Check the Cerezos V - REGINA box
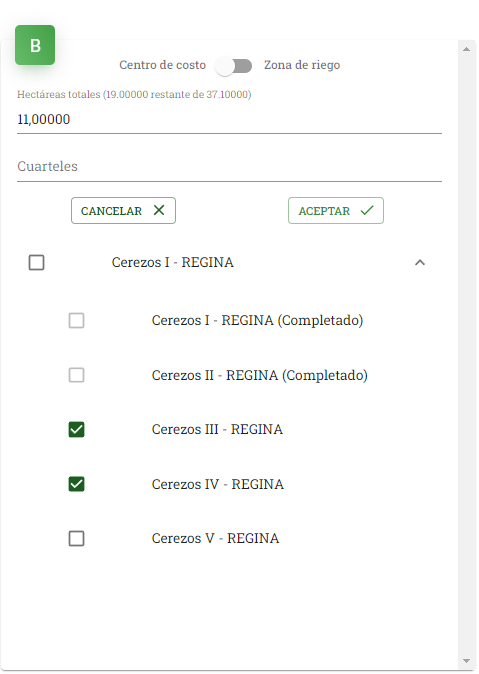Screen dimensions: 479x674 (x=77, y=538)
